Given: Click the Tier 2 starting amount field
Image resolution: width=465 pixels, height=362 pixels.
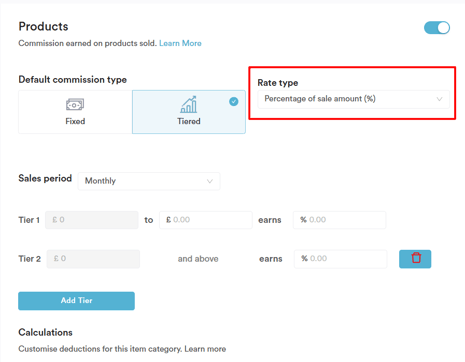Looking at the screenshot, I should (93, 259).
